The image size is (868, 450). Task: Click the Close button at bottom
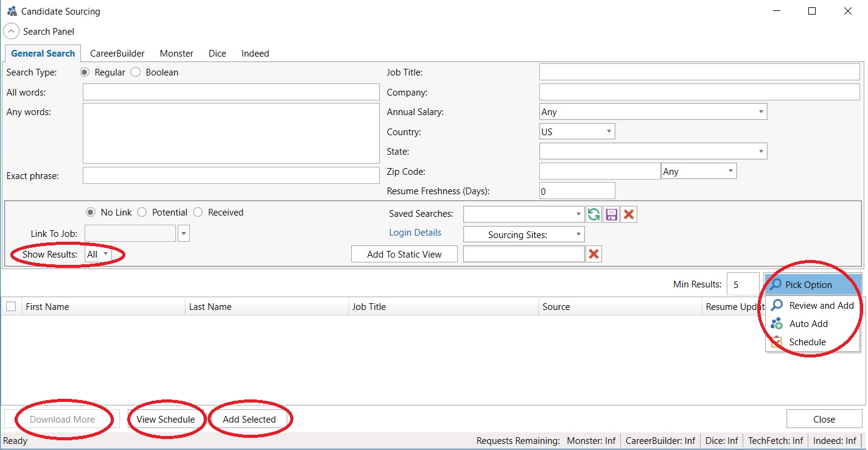click(824, 419)
